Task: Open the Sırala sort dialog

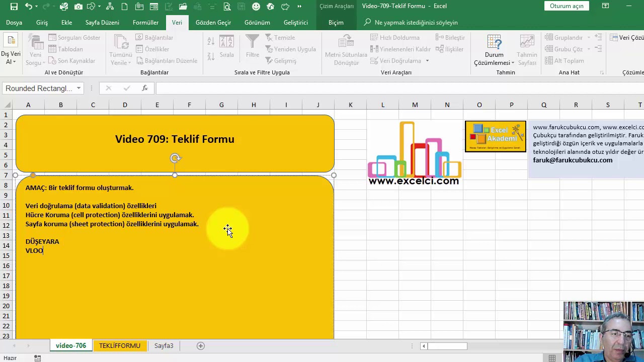Action: (x=227, y=47)
